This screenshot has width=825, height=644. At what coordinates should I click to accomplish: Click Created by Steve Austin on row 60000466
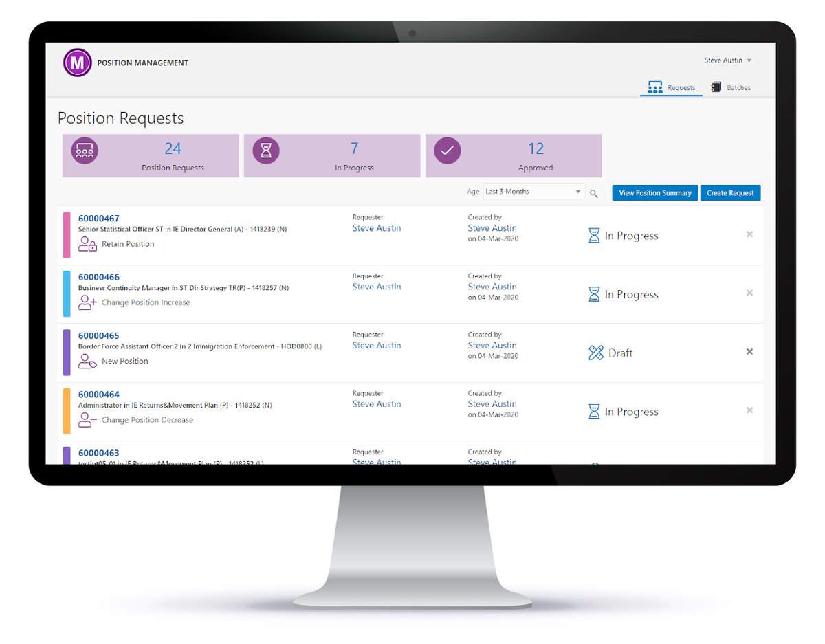[x=492, y=287]
